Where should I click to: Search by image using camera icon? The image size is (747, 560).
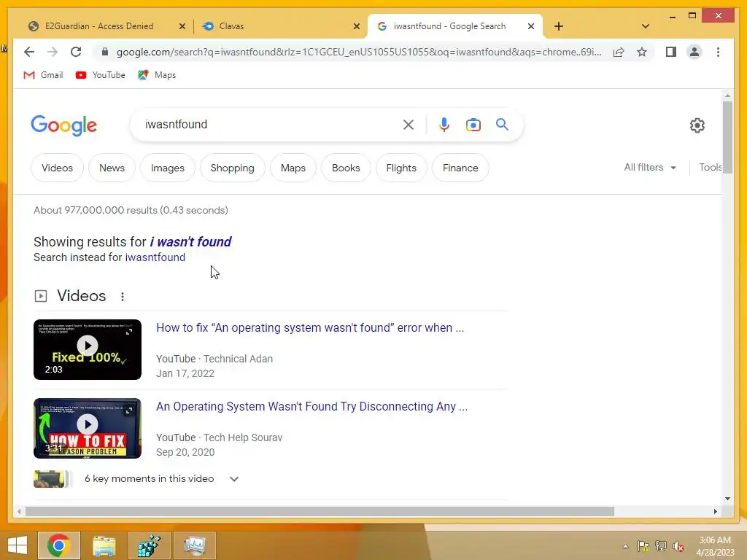click(473, 125)
